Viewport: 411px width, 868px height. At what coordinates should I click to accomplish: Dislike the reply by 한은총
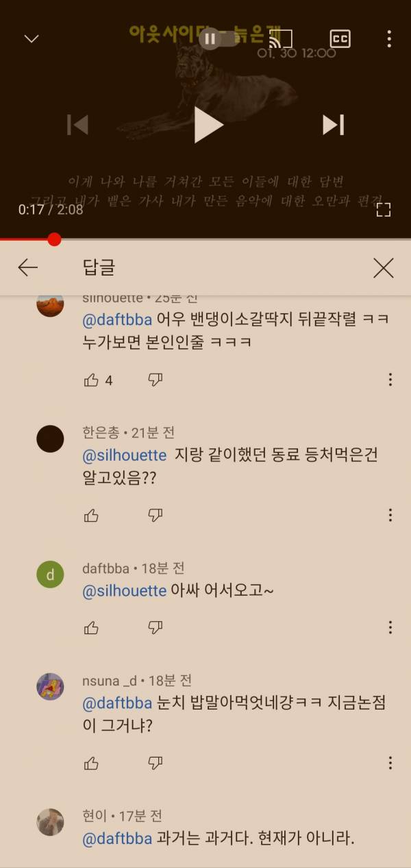pos(155,515)
